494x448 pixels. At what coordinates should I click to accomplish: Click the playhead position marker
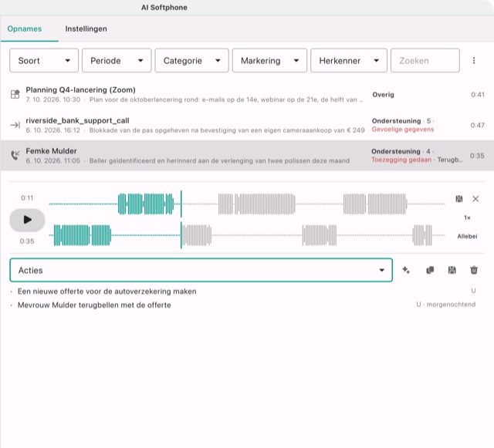181,220
